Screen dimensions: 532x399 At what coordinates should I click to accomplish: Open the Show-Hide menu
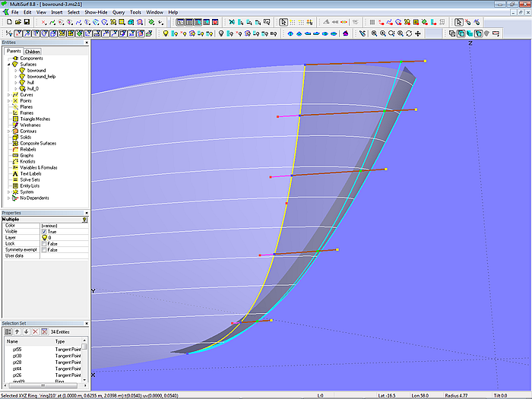coord(96,13)
